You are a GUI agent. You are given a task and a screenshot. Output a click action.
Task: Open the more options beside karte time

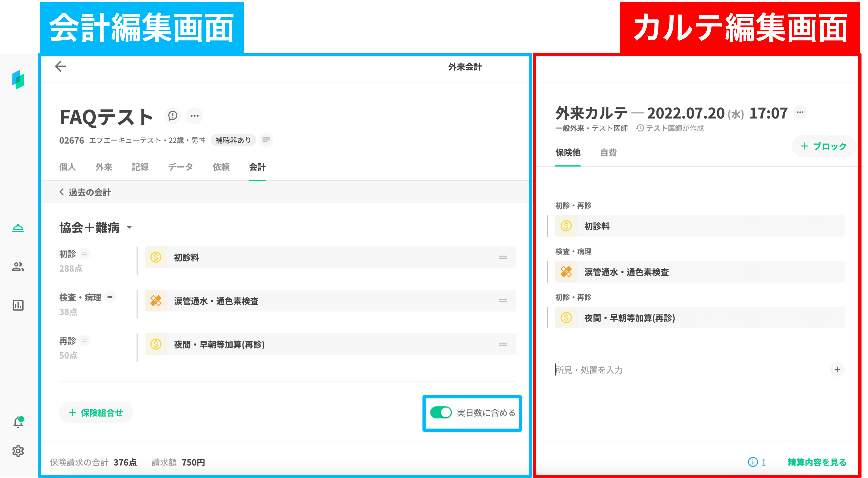point(800,112)
